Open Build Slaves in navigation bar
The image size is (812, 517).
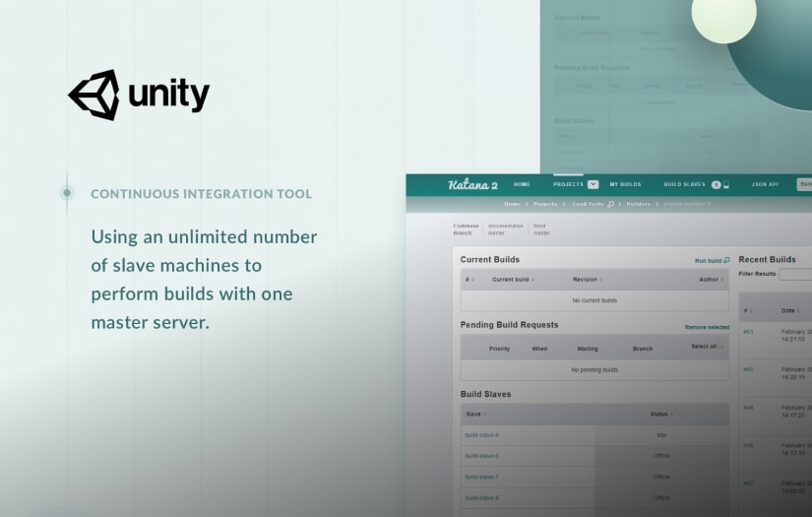click(684, 184)
